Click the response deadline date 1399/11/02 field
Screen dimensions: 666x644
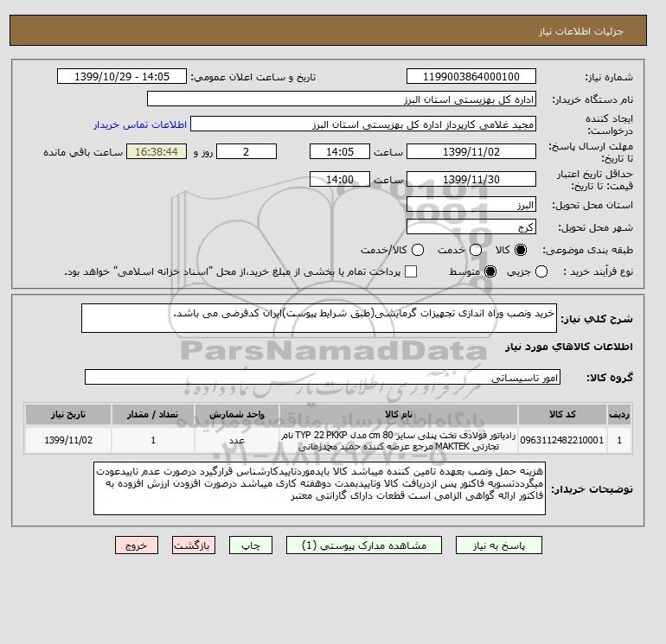click(471, 151)
